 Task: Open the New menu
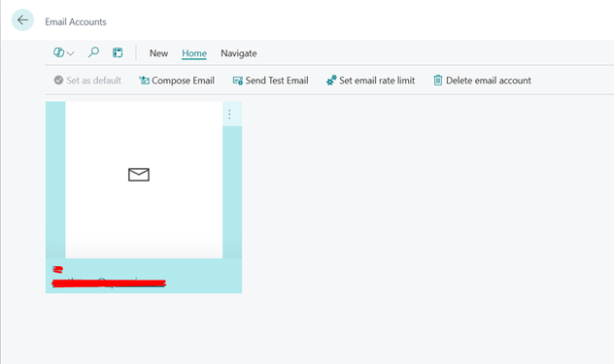158,53
